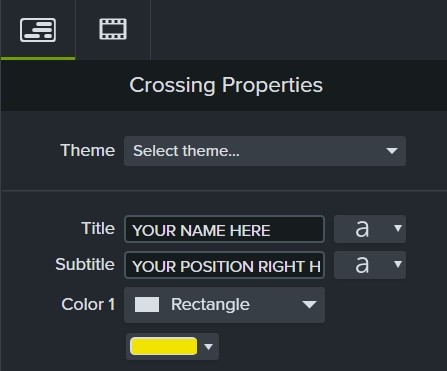Open the visual properties tab icon
The height and width of the screenshot is (371, 447).
click(x=38, y=30)
